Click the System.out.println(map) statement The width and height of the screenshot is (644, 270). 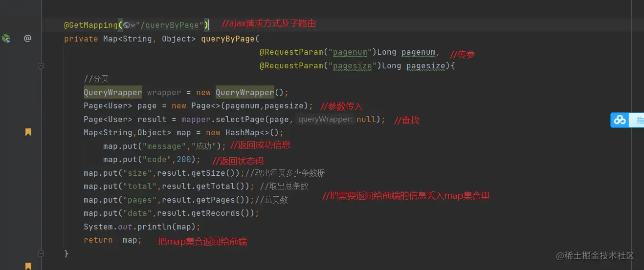click(x=142, y=227)
